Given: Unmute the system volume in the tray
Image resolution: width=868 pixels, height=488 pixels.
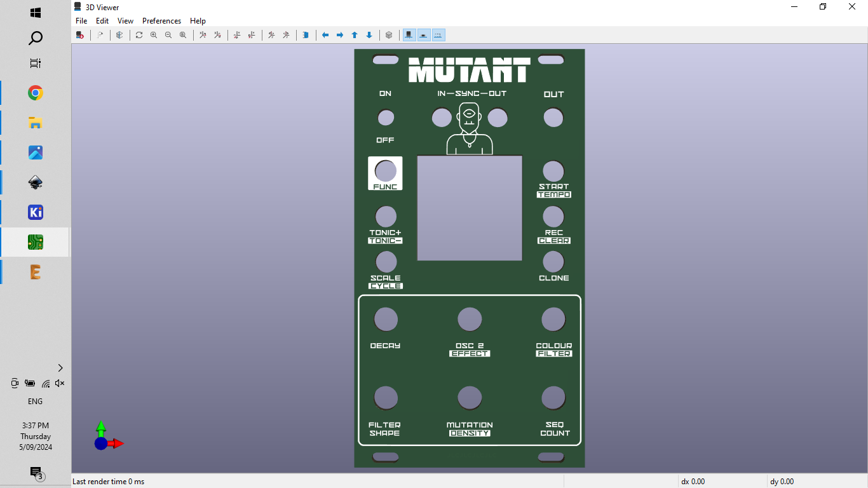Looking at the screenshot, I should pyautogui.click(x=59, y=383).
